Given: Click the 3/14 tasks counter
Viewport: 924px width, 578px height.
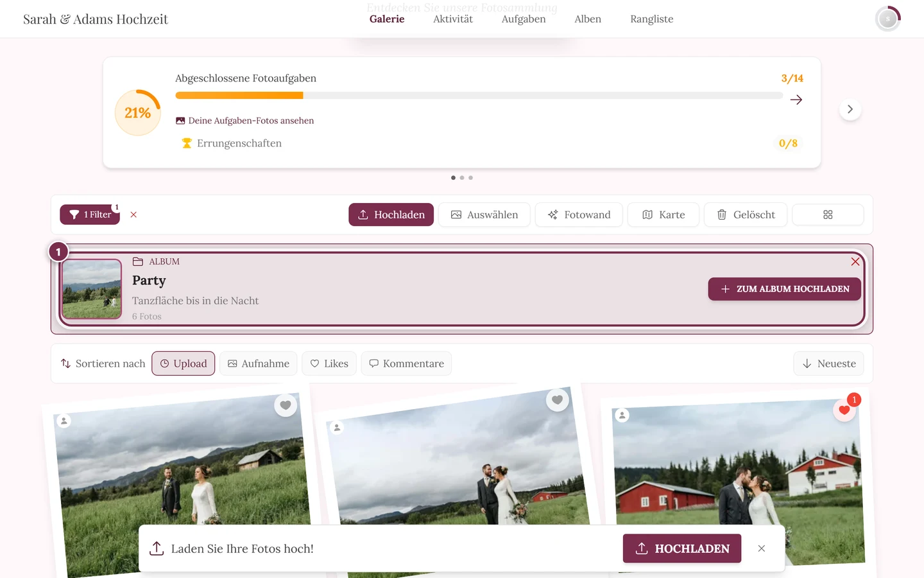Looking at the screenshot, I should pyautogui.click(x=792, y=78).
